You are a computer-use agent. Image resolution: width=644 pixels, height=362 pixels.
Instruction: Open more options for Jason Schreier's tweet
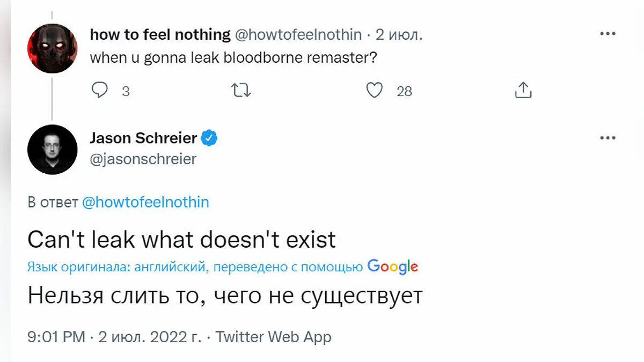tap(608, 138)
